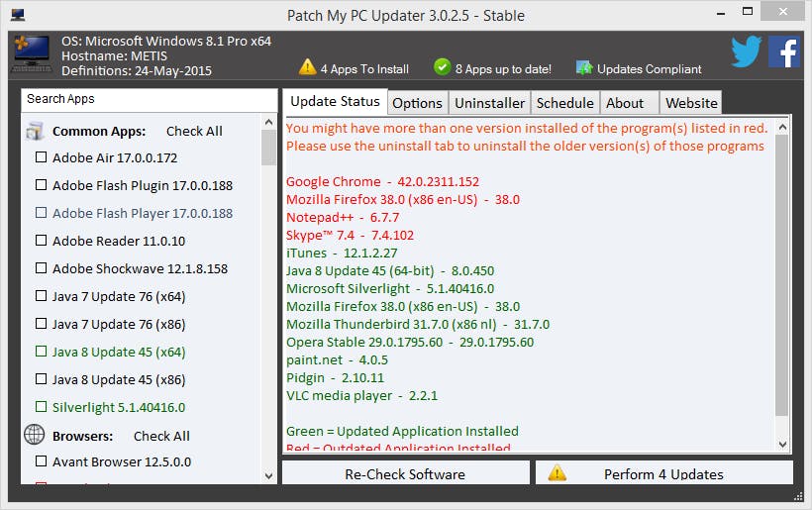Click the Updates Compliant label

click(x=650, y=69)
